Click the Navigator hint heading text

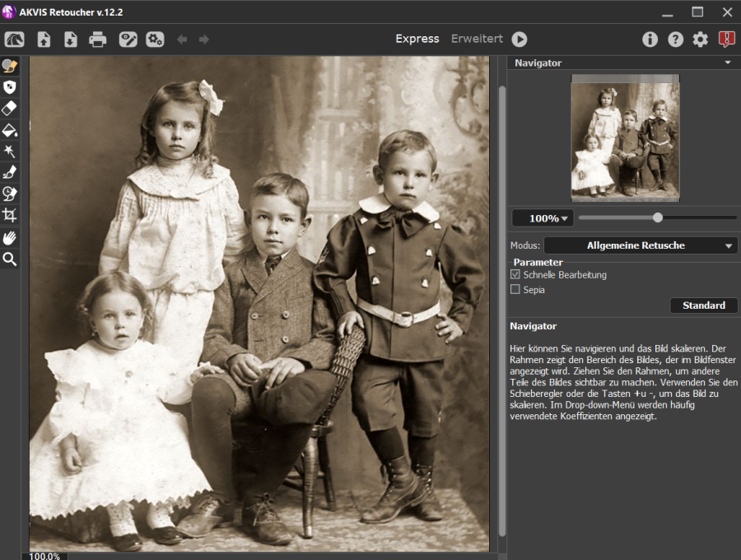[x=533, y=326]
